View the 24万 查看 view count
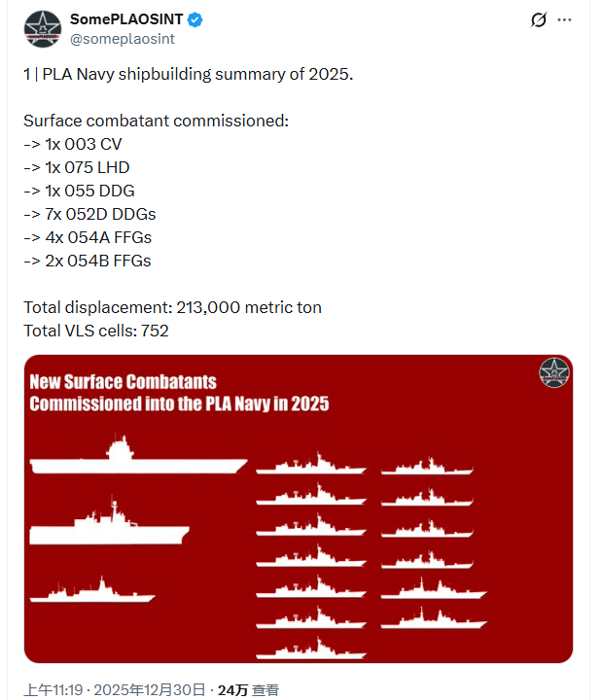This screenshot has height=700, width=603. coord(248,689)
